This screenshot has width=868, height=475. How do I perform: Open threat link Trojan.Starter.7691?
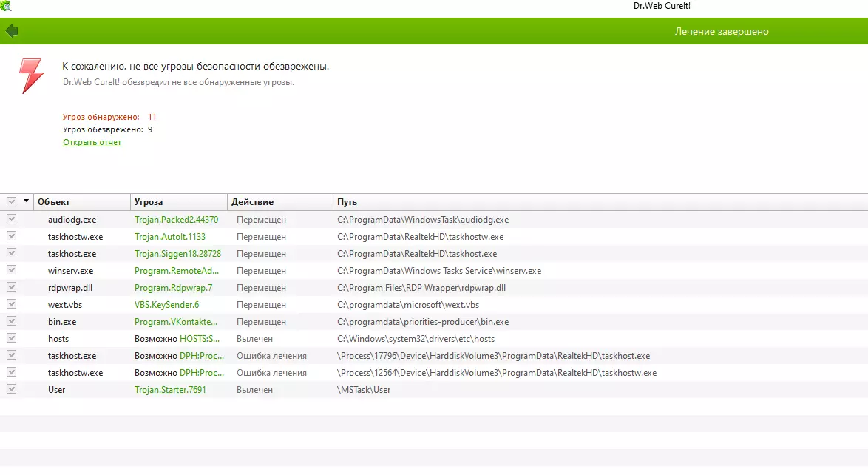pos(170,390)
